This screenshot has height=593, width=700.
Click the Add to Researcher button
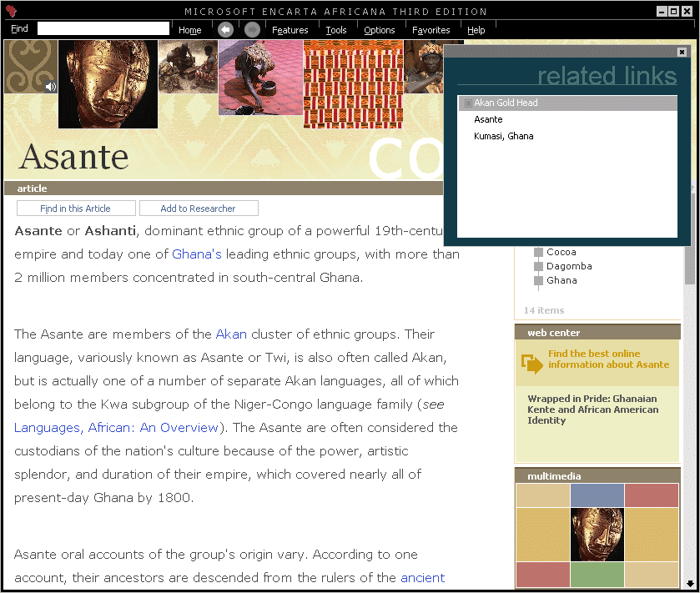(x=199, y=209)
